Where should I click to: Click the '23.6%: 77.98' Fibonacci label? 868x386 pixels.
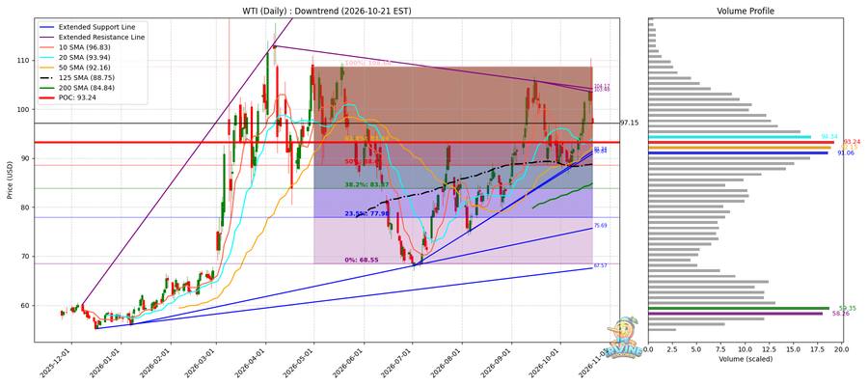[367, 213]
